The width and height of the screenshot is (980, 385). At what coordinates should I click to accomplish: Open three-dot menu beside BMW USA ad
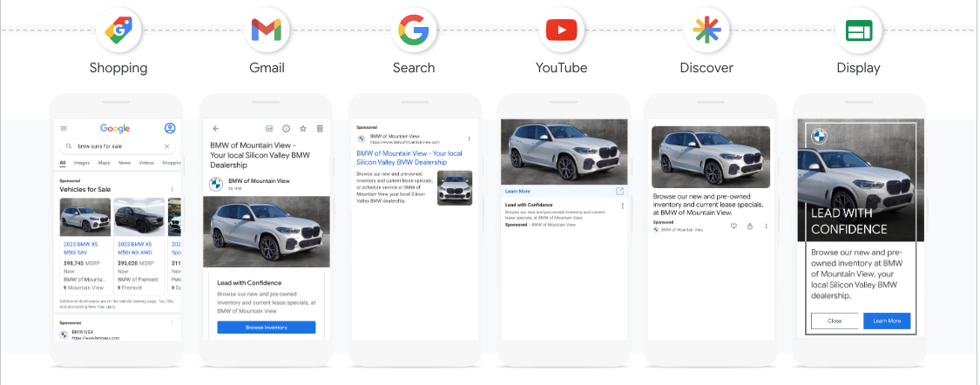[172, 322]
